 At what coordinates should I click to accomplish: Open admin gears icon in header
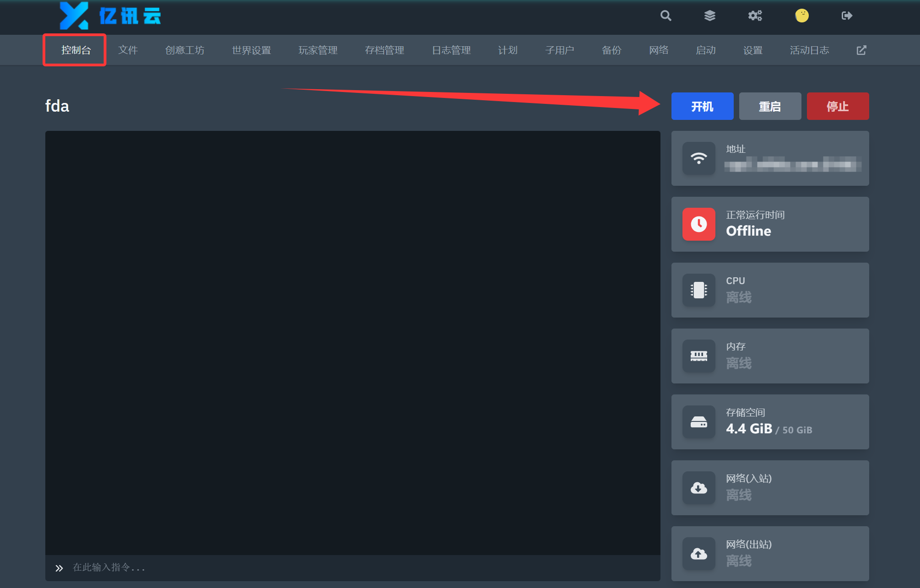tap(755, 16)
